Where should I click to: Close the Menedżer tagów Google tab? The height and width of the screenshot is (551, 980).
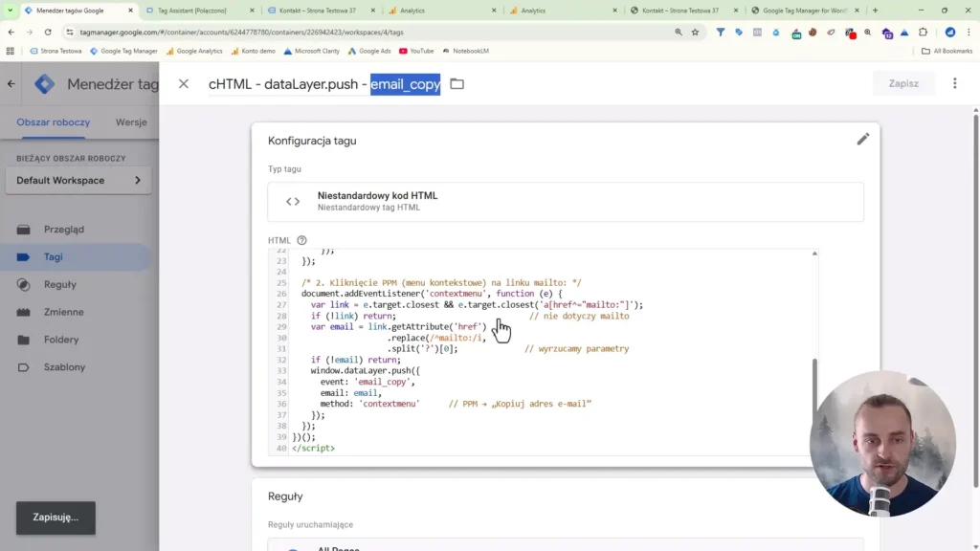(x=130, y=11)
